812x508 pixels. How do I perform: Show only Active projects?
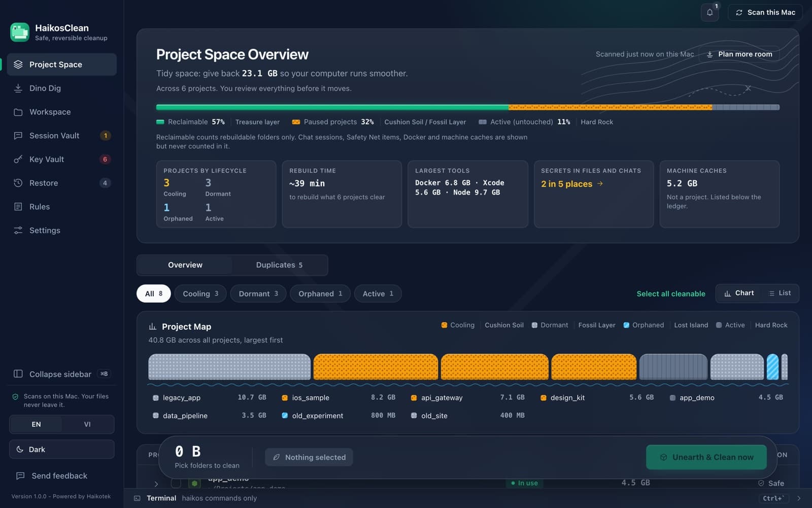[x=378, y=294]
